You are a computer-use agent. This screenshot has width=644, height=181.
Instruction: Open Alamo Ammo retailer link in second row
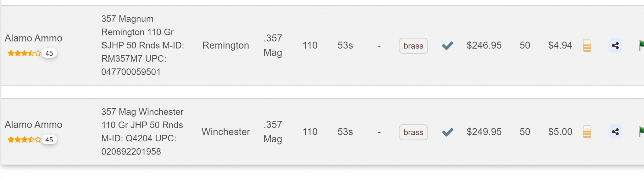click(x=33, y=125)
